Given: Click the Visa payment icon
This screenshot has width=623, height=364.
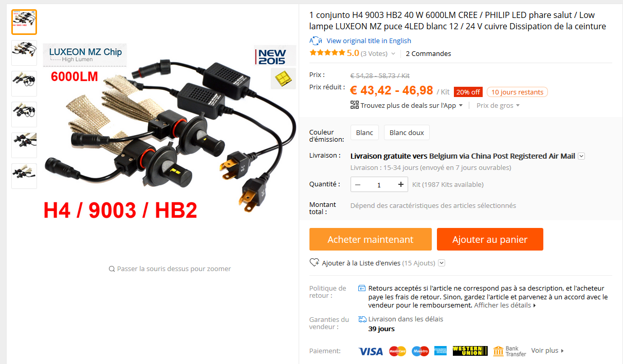Looking at the screenshot, I should point(371,351).
